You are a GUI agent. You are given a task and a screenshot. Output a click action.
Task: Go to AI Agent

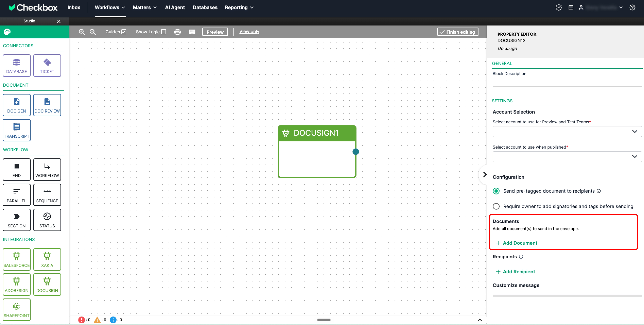[175, 7]
